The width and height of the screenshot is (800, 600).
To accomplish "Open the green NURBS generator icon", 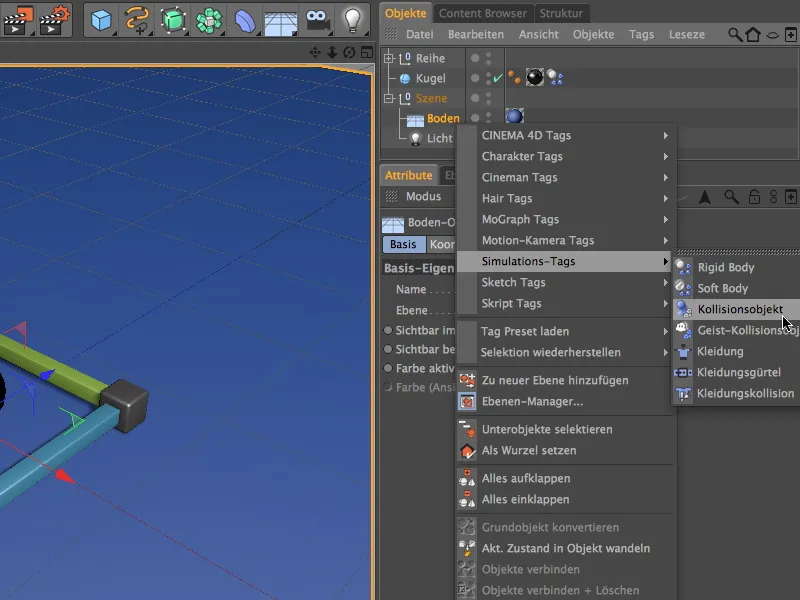I will coord(173,20).
